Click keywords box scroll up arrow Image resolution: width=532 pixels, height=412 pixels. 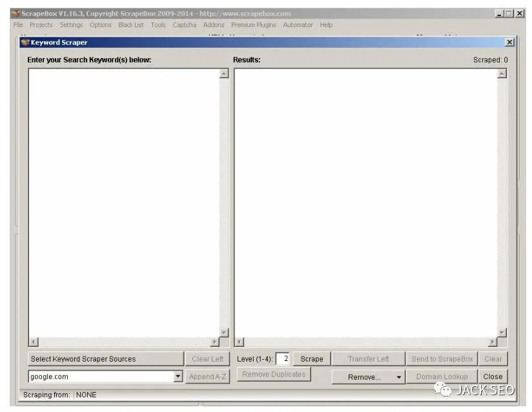tap(224, 74)
